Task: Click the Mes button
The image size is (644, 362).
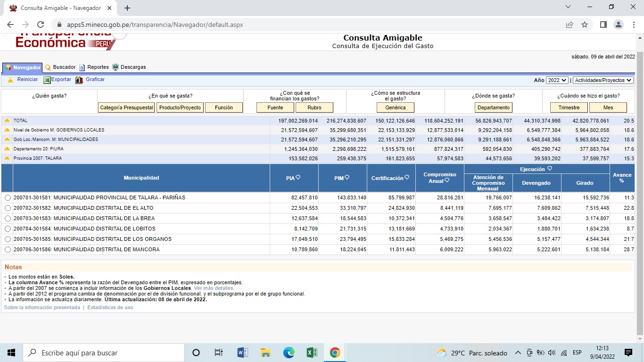Action: coord(608,107)
